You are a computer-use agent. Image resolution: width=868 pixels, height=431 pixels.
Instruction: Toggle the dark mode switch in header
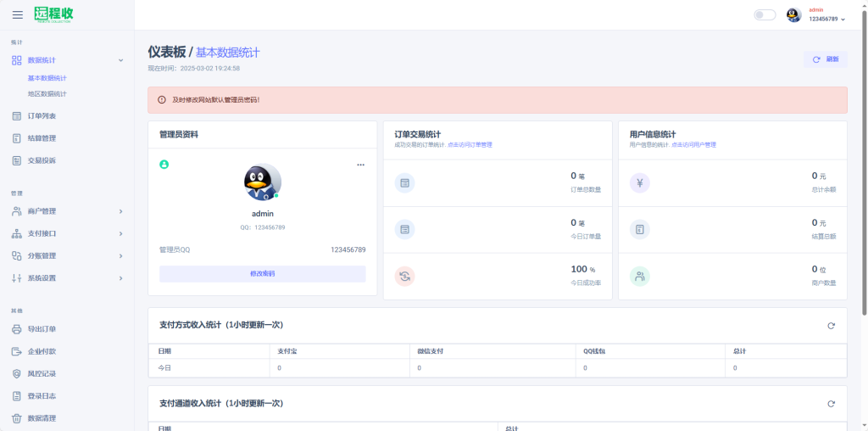(x=765, y=15)
